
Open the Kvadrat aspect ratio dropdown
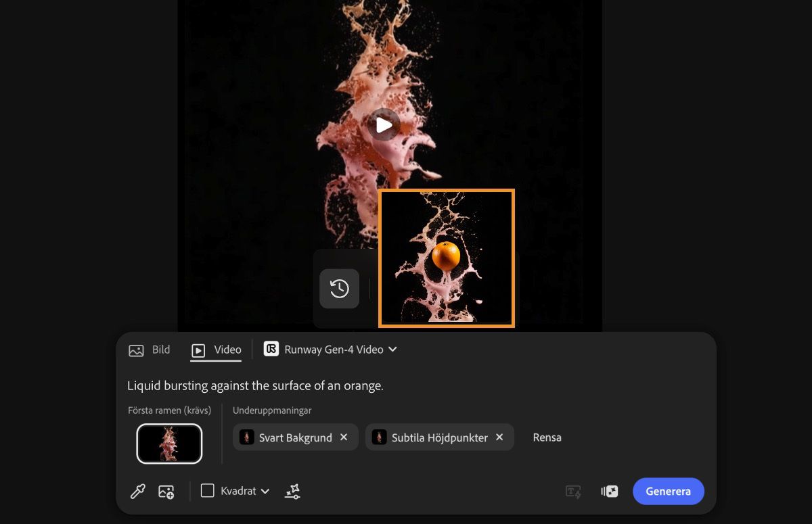[235, 491]
